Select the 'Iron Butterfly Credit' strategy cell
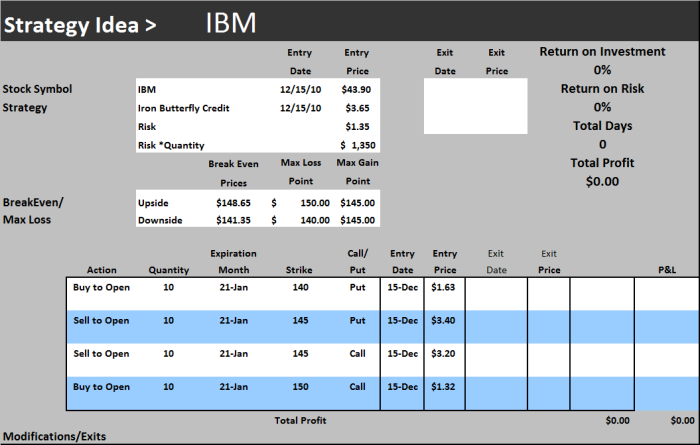The width and height of the screenshot is (700, 445). pyautogui.click(x=183, y=108)
